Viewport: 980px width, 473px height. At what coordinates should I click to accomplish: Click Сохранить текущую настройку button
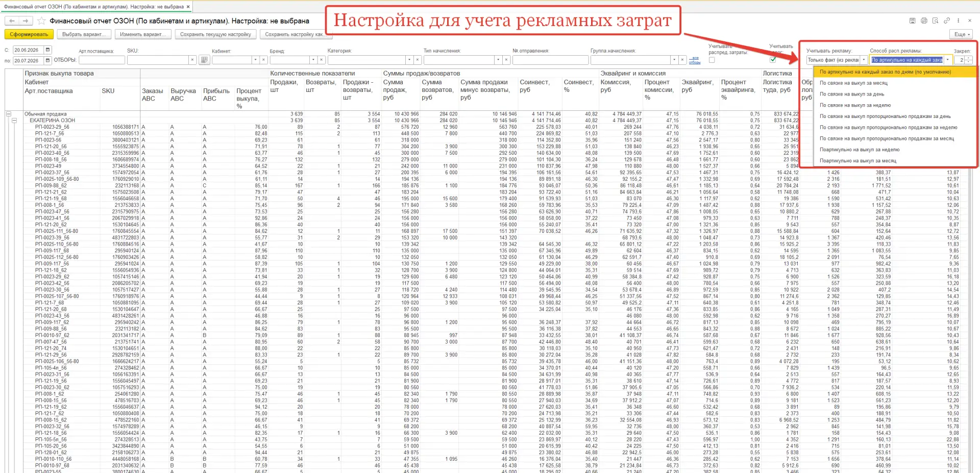pos(215,34)
